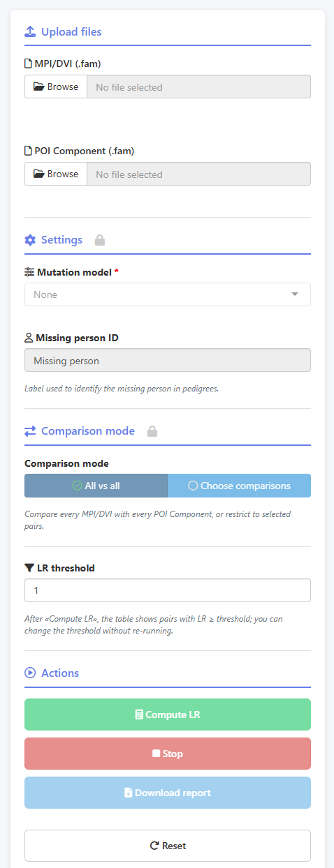Click the upload icon beside Upload files
334x868 pixels.
click(x=30, y=31)
